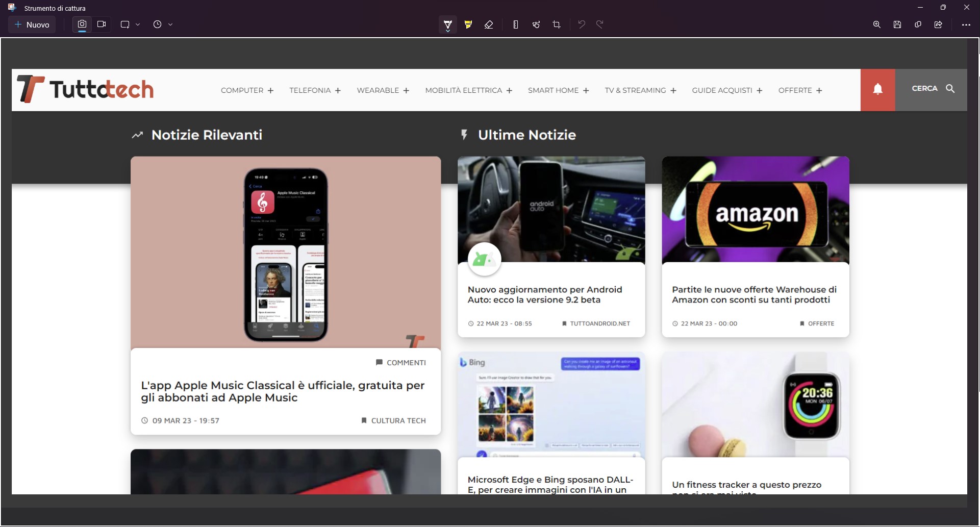Click the Nuovo button
This screenshot has height=527, width=980.
coord(32,24)
